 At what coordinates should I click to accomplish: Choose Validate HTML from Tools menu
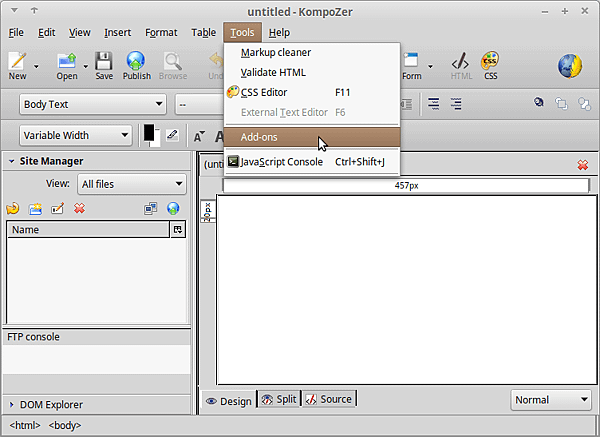tap(312, 72)
